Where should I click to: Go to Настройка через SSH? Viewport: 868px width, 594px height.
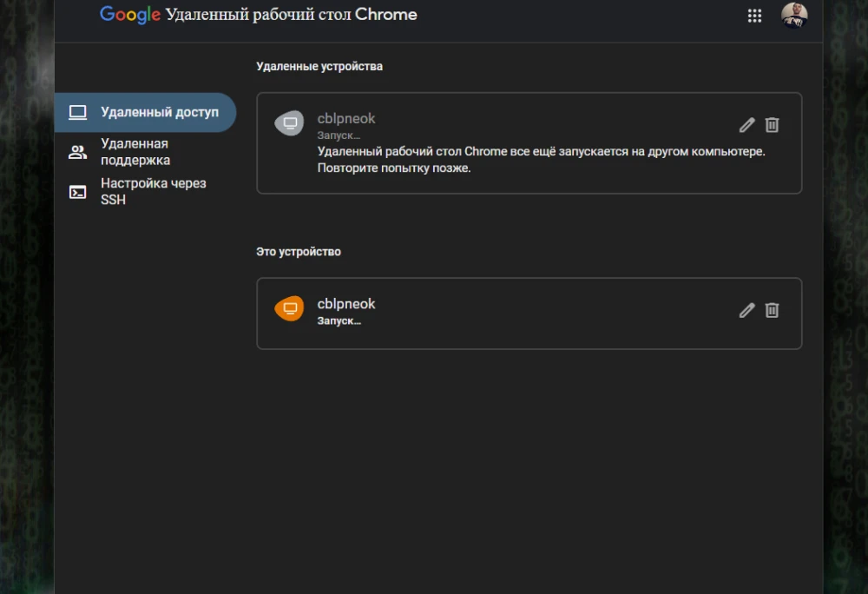[153, 192]
